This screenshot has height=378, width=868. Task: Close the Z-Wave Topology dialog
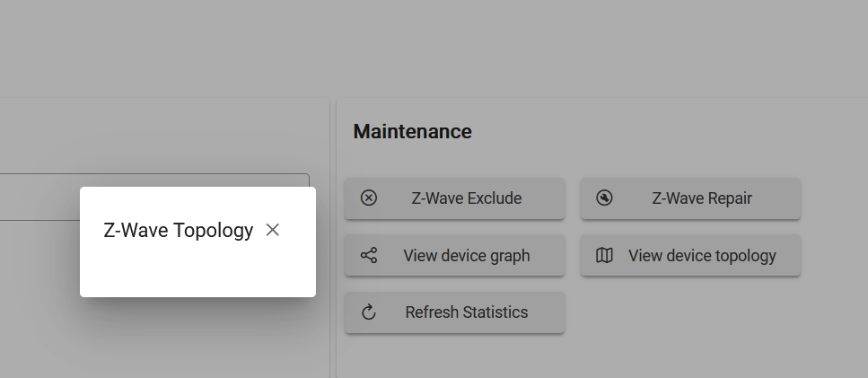pyautogui.click(x=272, y=230)
